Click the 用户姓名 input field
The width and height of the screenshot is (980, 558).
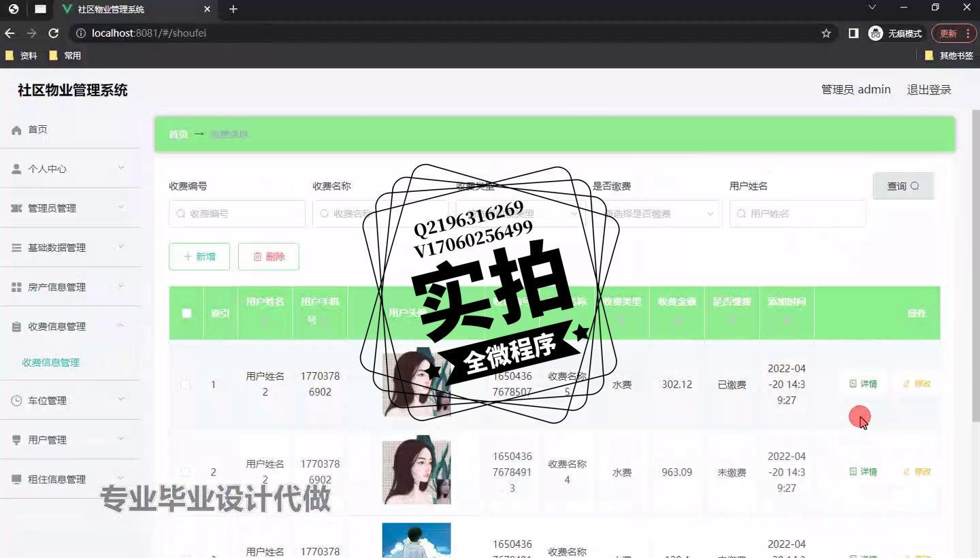coord(798,214)
